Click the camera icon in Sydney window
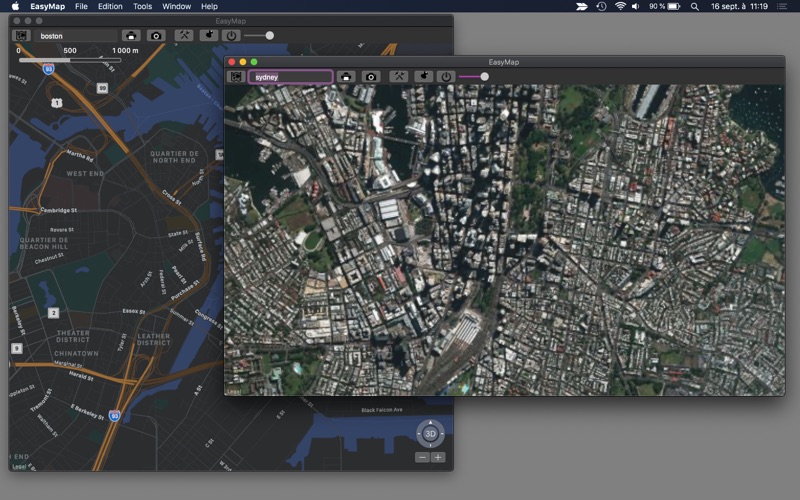 (x=371, y=76)
